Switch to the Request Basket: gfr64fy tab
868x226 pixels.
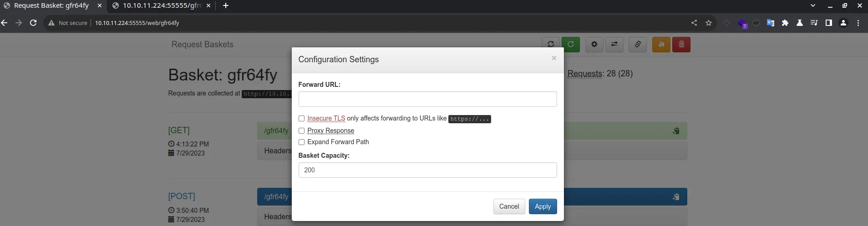click(x=51, y=5)
